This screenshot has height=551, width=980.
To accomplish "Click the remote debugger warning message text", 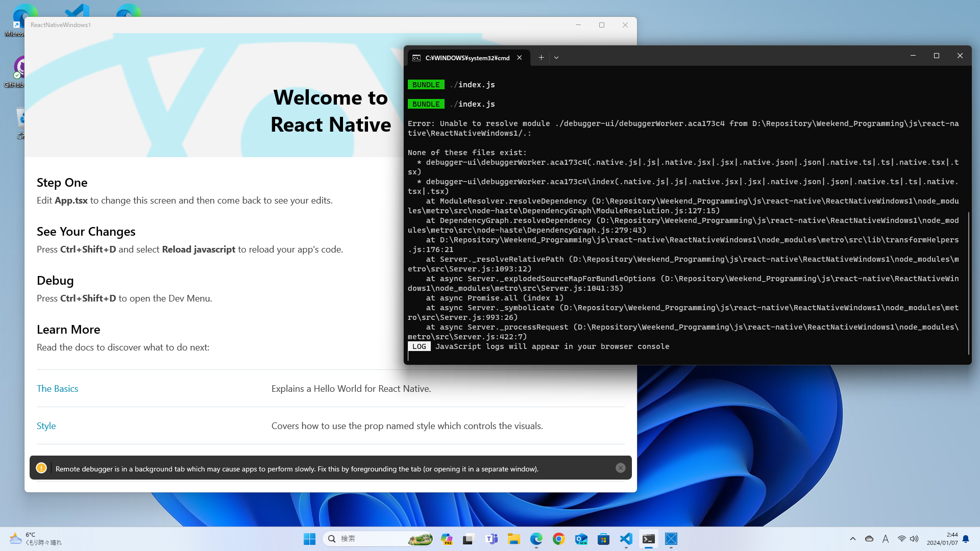I will (x=297, y=469).
